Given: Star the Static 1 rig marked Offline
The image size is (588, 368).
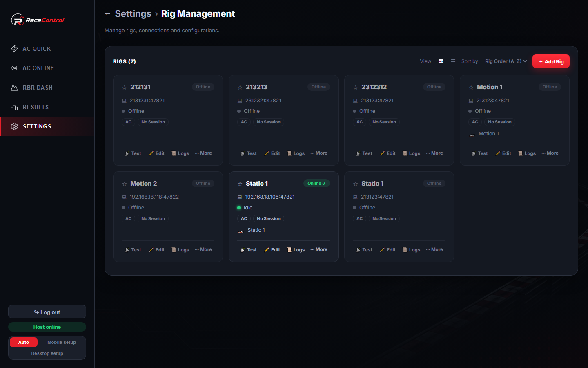Looking at the screenshot, I should tap(356, 184).
